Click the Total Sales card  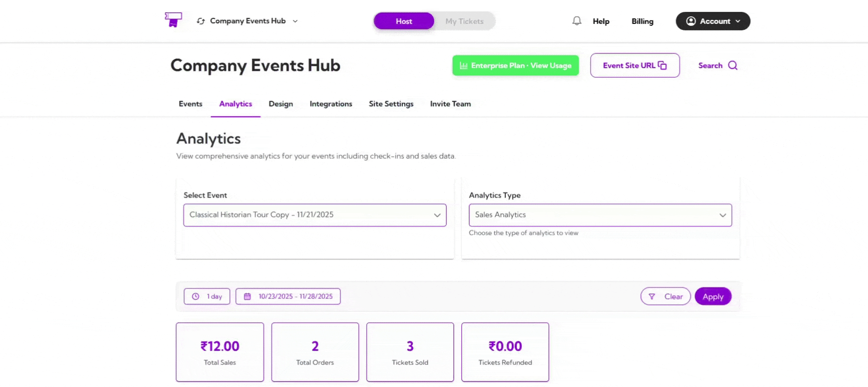[220, 352]
